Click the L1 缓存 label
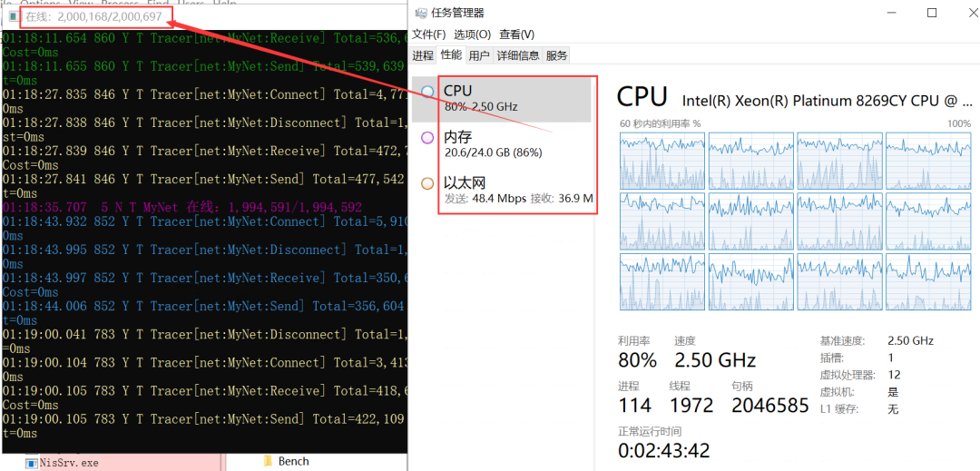 click(838, 410)
